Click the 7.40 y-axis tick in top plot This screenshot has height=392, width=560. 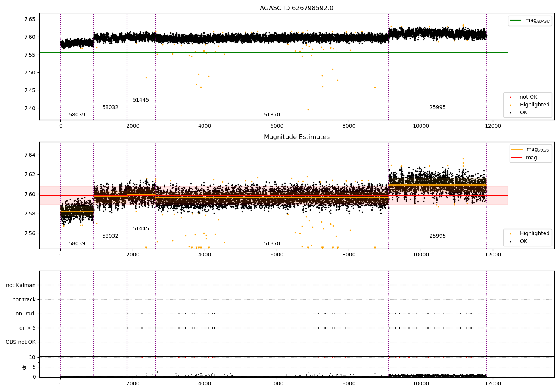point(30,108)
